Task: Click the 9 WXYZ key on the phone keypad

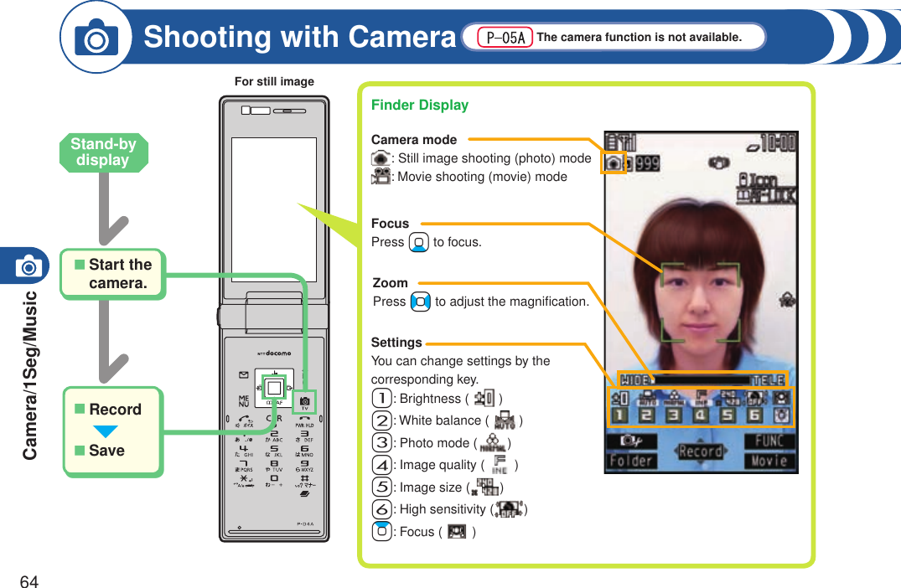Action: (304, 465)
